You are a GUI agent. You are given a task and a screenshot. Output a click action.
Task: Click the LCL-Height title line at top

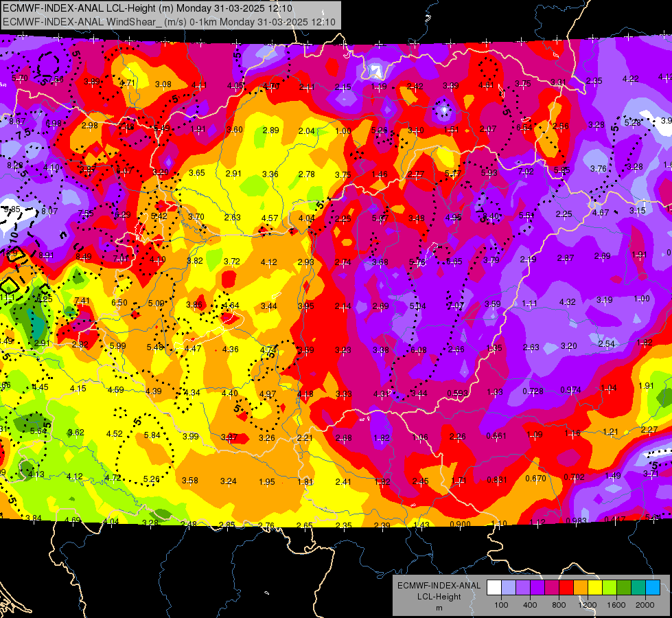[x=148, y=8]
